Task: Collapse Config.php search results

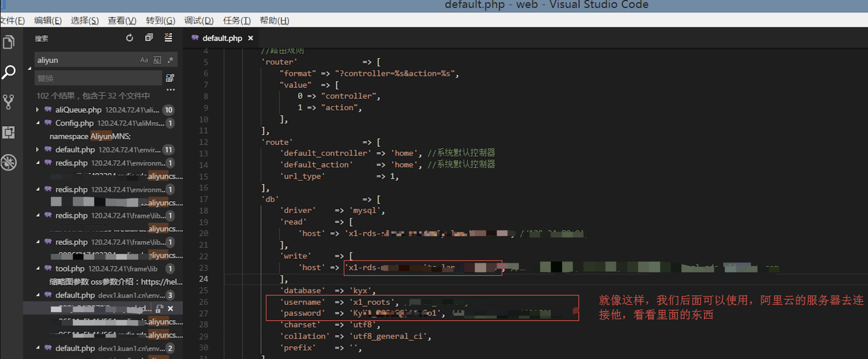Action: click(37, 123)
